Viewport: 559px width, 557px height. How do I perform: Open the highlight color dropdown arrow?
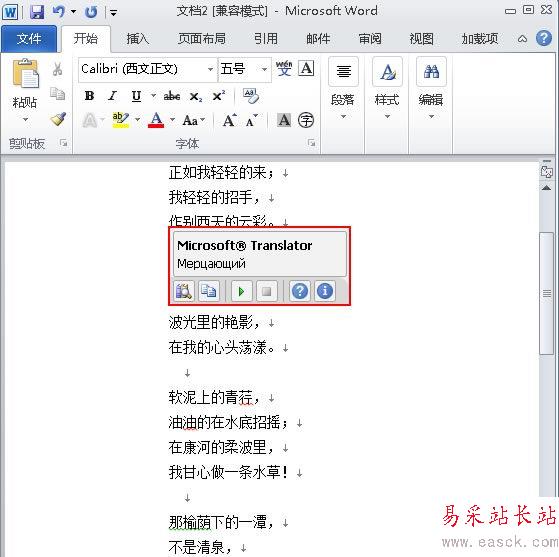pyautogui.click(x=137, y=120)
